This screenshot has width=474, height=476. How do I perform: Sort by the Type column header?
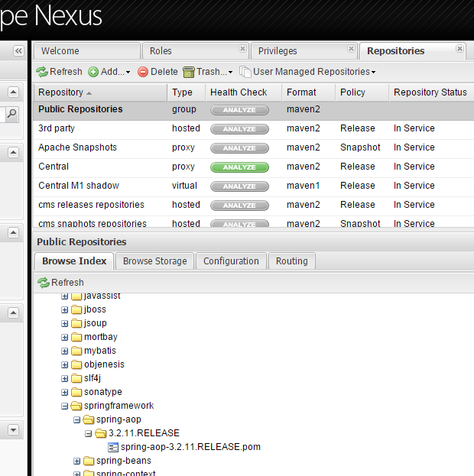click(187, 92)
